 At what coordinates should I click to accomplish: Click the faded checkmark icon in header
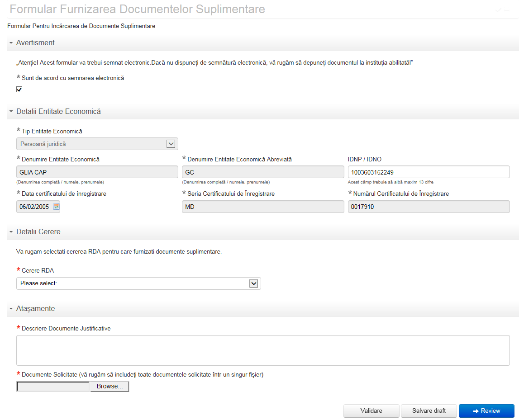click(498, 10)
